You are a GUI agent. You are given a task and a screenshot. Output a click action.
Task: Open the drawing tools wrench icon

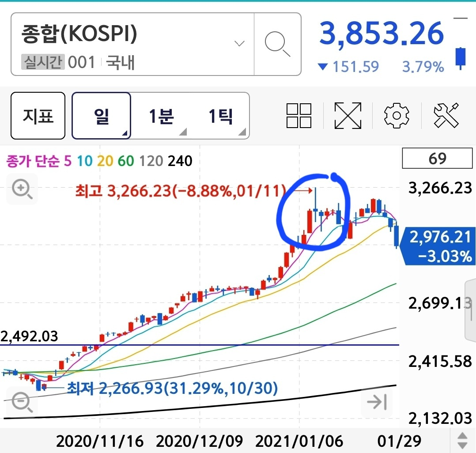(x=446, y=116)
